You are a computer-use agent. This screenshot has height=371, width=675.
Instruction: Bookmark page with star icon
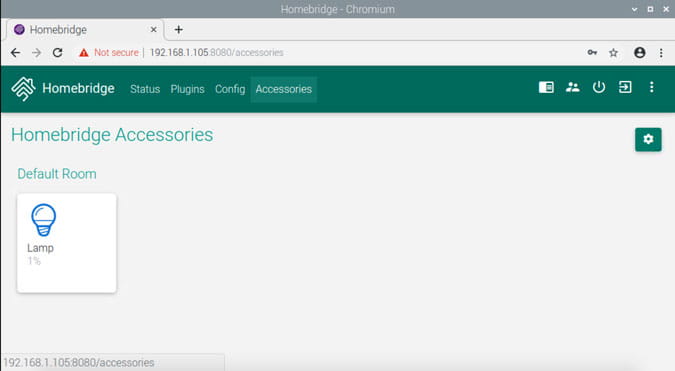tap(613, 53)
